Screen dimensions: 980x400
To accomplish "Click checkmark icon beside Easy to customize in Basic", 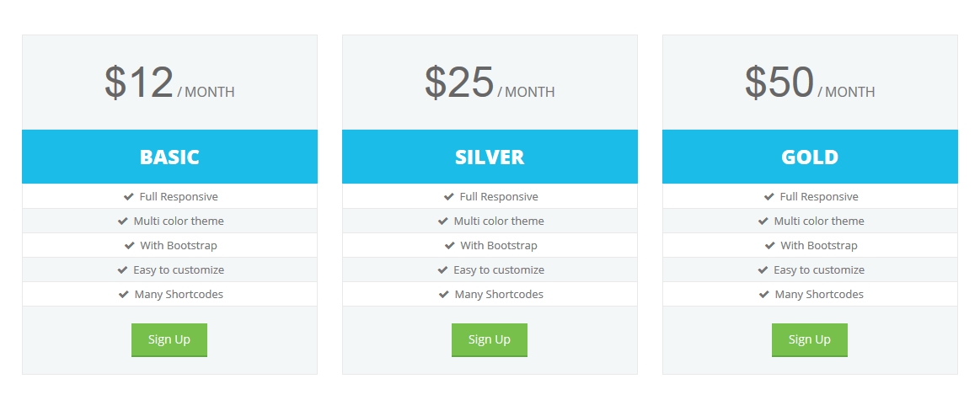I will [x=122, y=269].
